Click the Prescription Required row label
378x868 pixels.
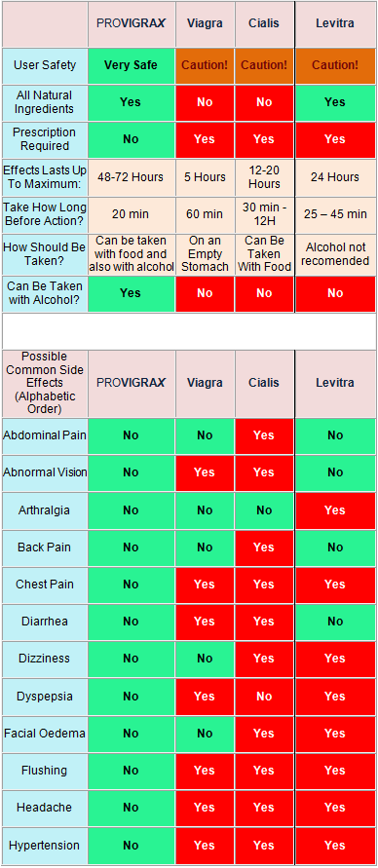[44, 139]
